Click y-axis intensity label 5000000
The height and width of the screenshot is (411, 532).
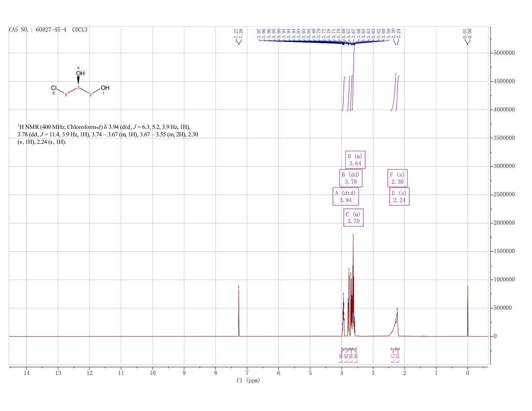pyautogui.click(x=504, y=53)
